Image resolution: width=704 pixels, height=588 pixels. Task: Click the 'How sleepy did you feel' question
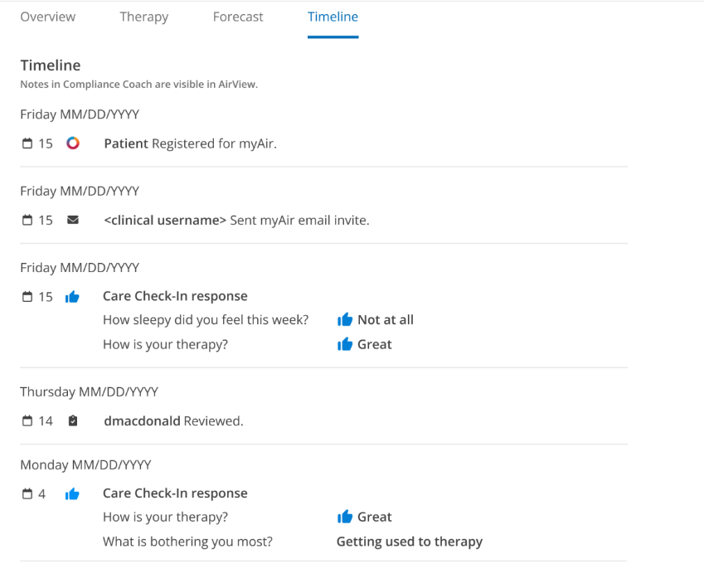(206, 320)
